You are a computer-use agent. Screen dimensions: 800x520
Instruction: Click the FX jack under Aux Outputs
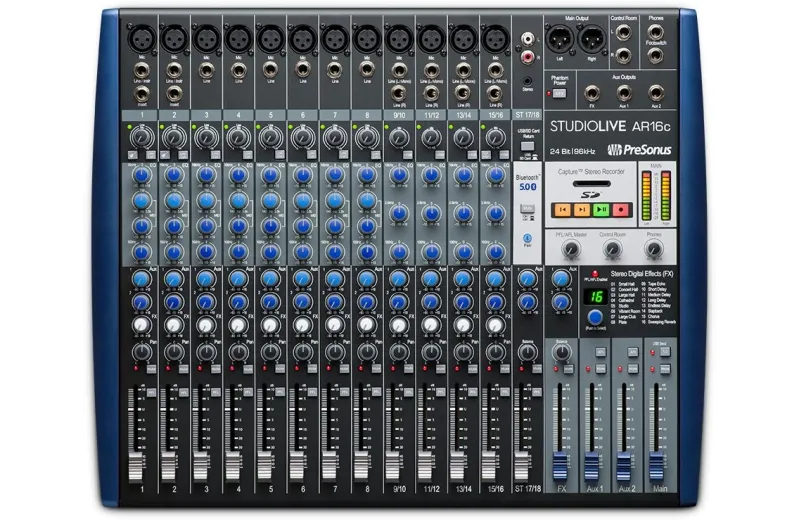[x=592, y=93]
